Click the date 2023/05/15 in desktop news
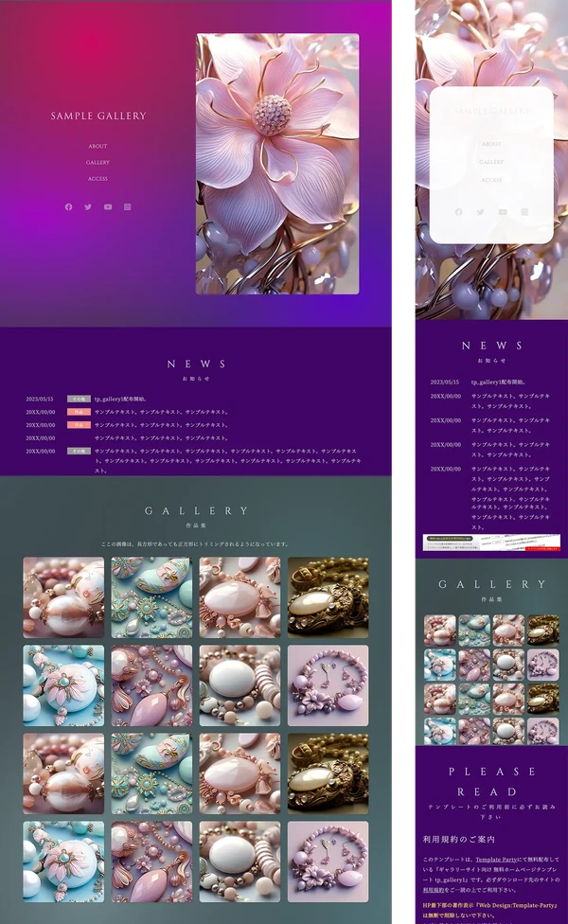 point(40,399)
